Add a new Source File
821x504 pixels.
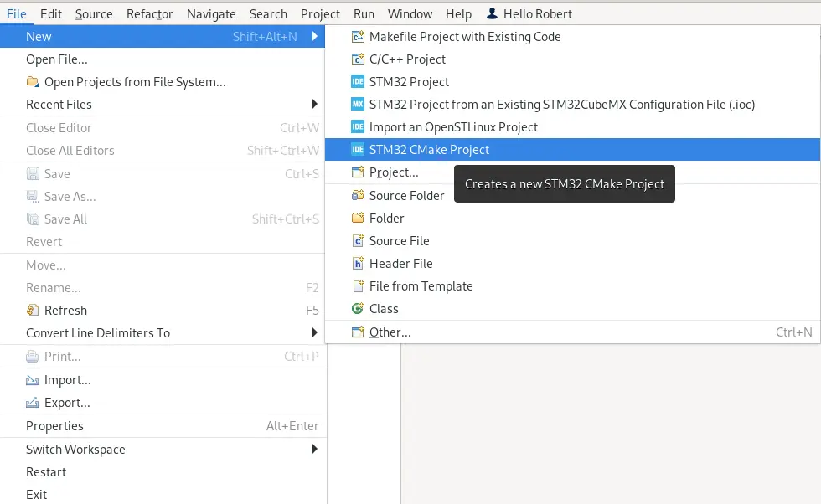(400, 240)
